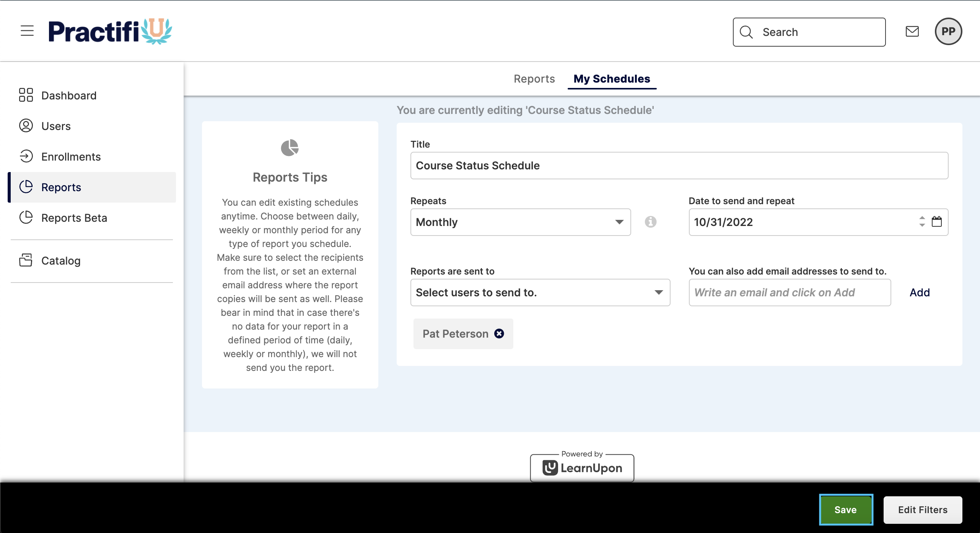Click the PractifiU logo
Screen dimensions: 980x533
pyautogui.click(x=110, y=31)
